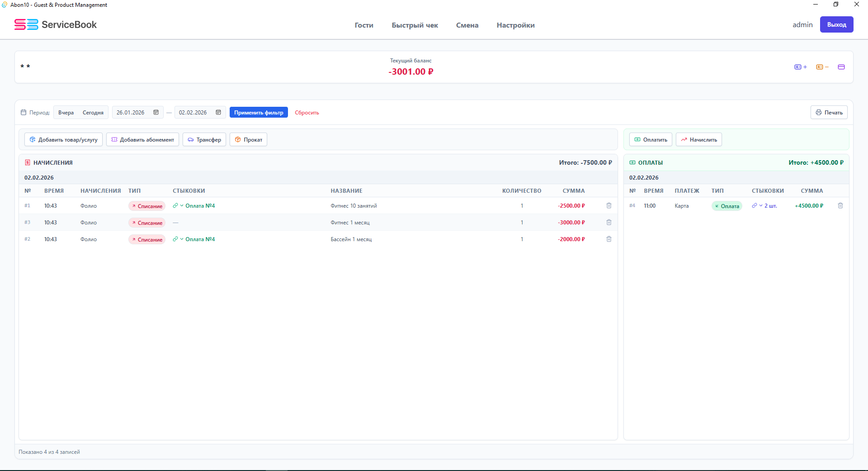Click Применить фильтр button
Image resolution: width=868 pixels, height=471 pixels.
(259, 112)
